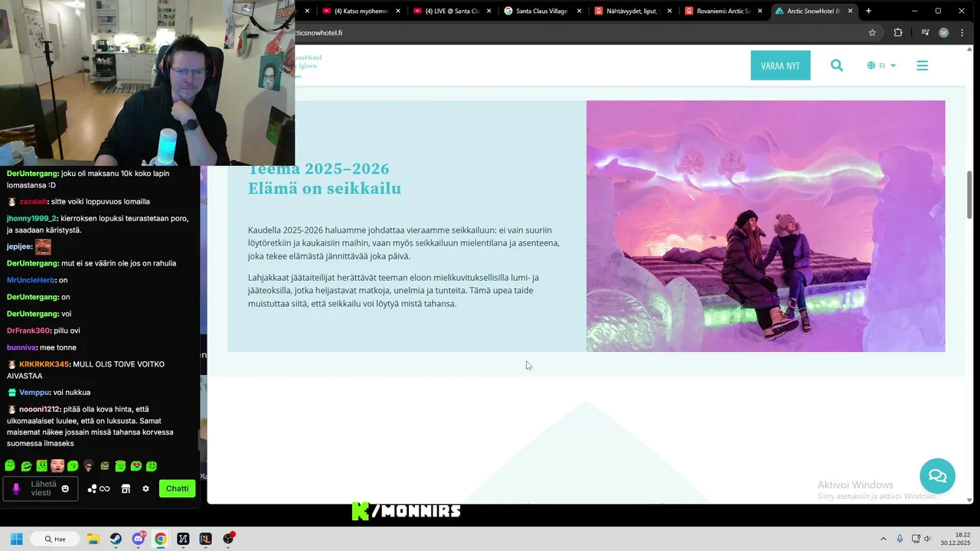Expand the FI language dropdown
This screenshot has width=980, height=551.
881,66
